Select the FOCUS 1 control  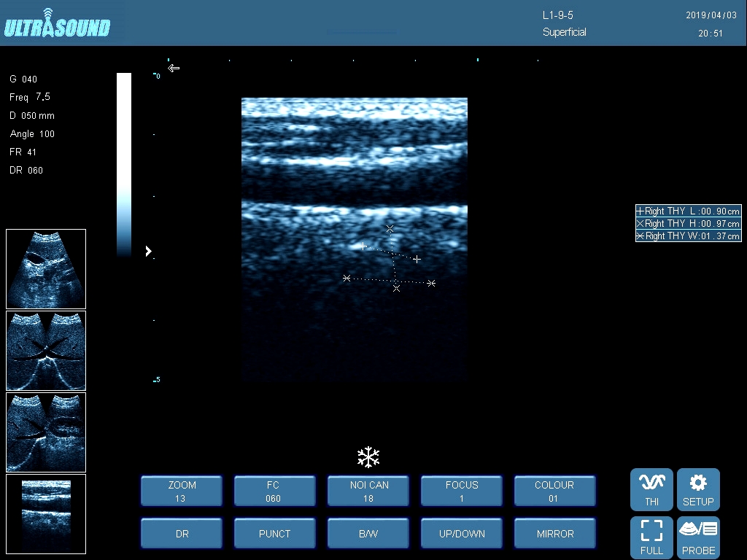[x=462, y=491]
